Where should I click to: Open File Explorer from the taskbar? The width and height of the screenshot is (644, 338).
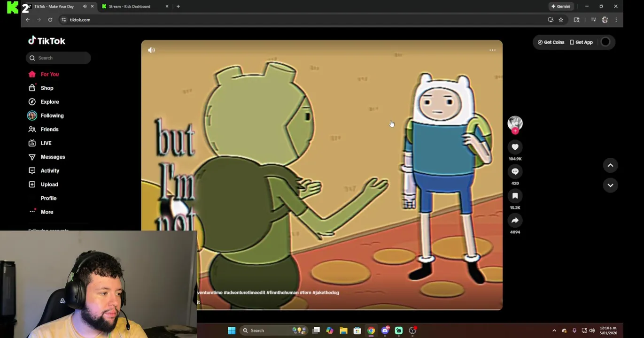tap(343, 330)
